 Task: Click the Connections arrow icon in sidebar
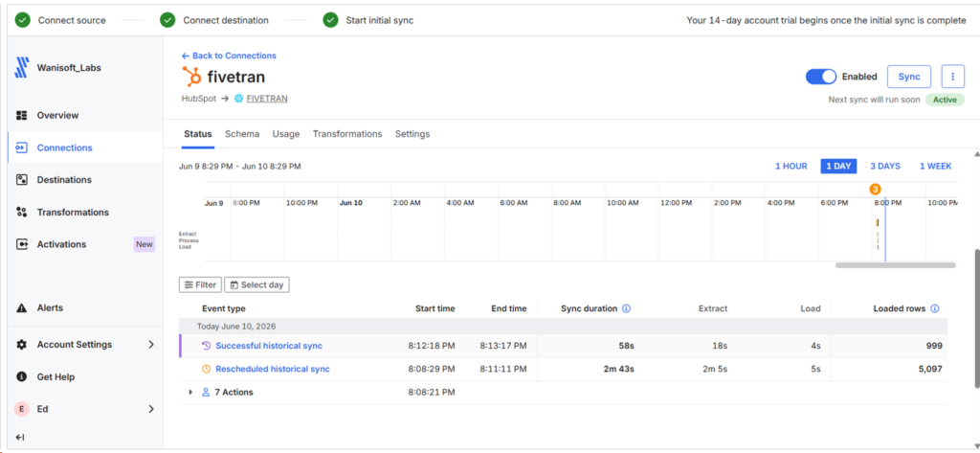(x=22, y=147)
